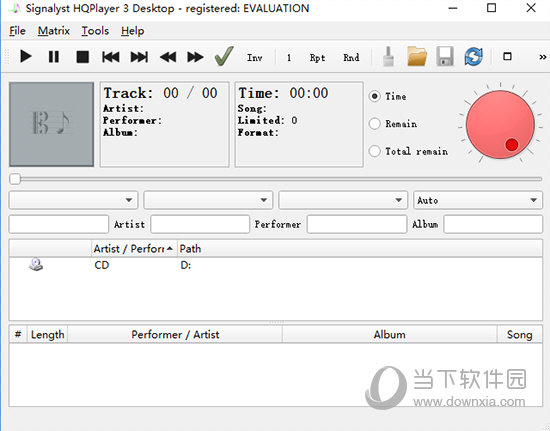Focus the Performer filter input field
550x431 pixels.
(x=357, y=224)
